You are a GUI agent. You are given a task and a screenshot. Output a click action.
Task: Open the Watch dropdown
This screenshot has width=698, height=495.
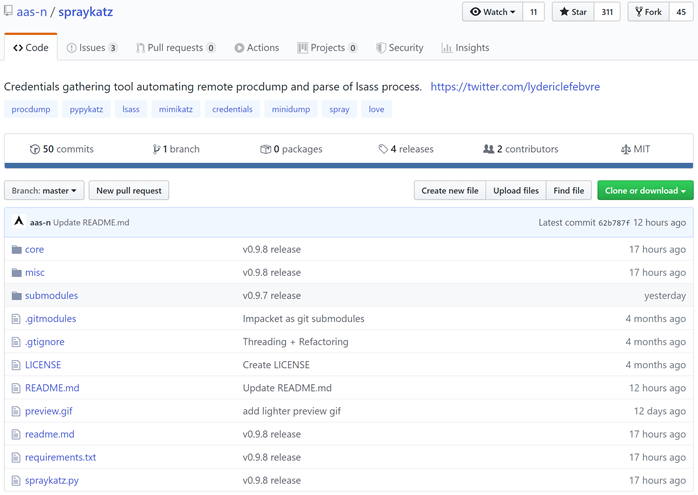tap(492, 12)
